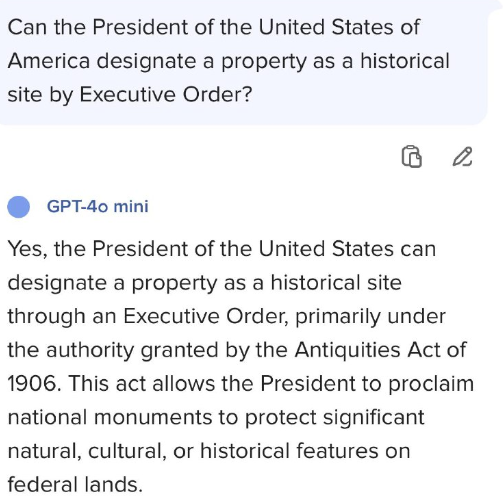Screen dimensions: 503x501
Task: Click the word "Antiquities" in the response
Action: tap(347, 350)
